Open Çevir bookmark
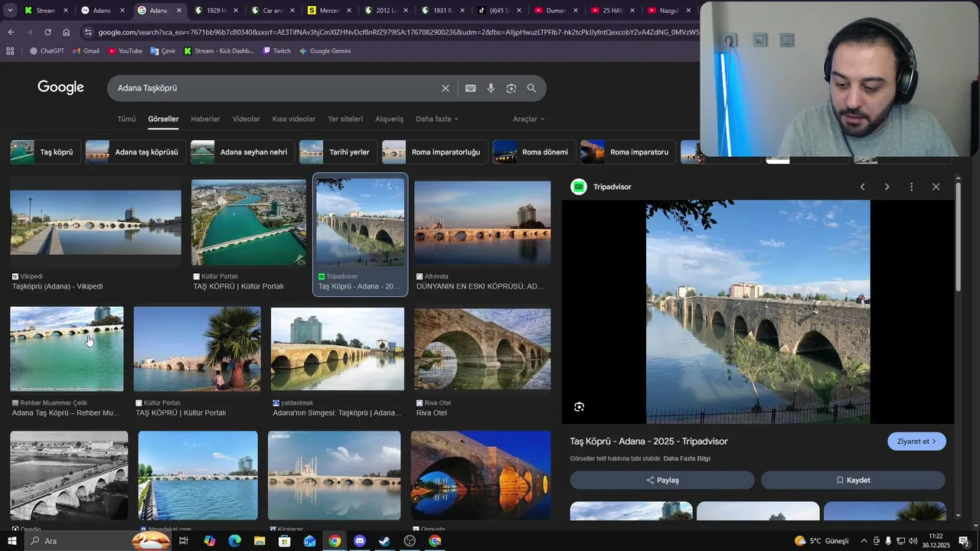Image resolution: width=980 pixels, height=551 pixels. 163,51
